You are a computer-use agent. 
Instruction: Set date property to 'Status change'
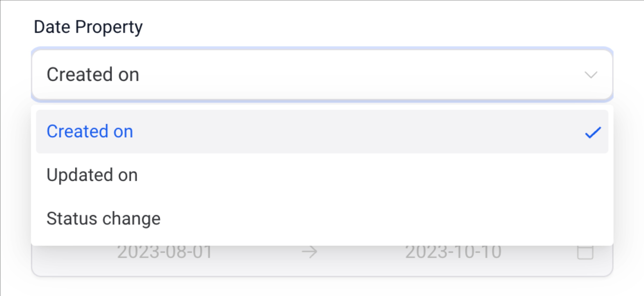pos(104,219)
